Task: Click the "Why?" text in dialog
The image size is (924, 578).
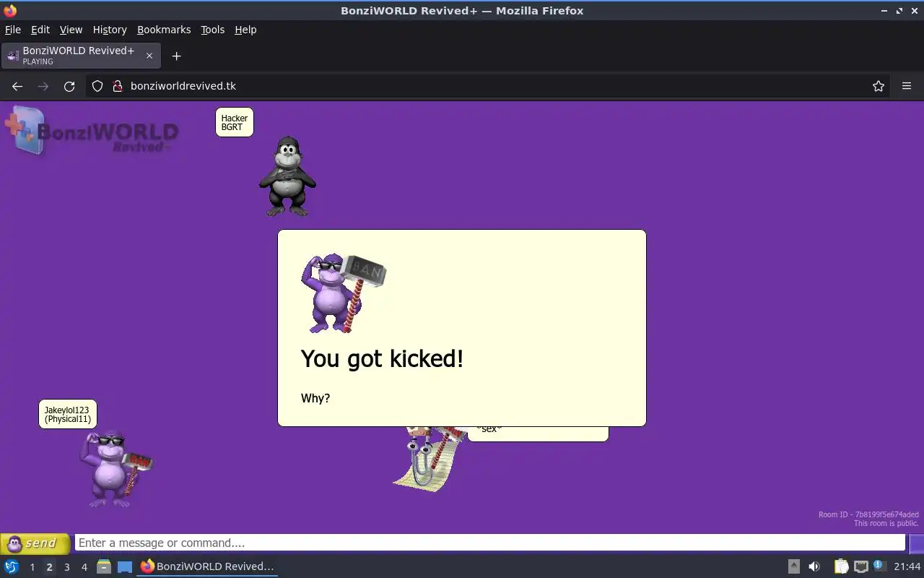Action: (x=315, y=398)
